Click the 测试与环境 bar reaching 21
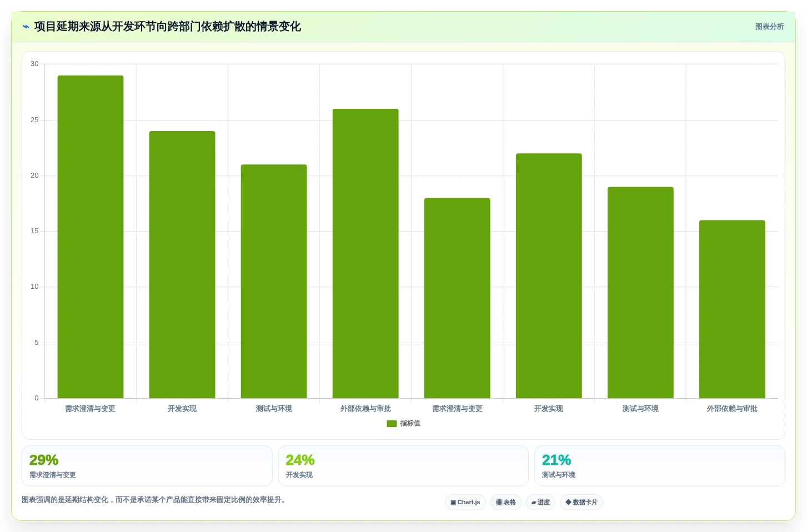This screenshot has width=807, height=532. coord(274,281)
